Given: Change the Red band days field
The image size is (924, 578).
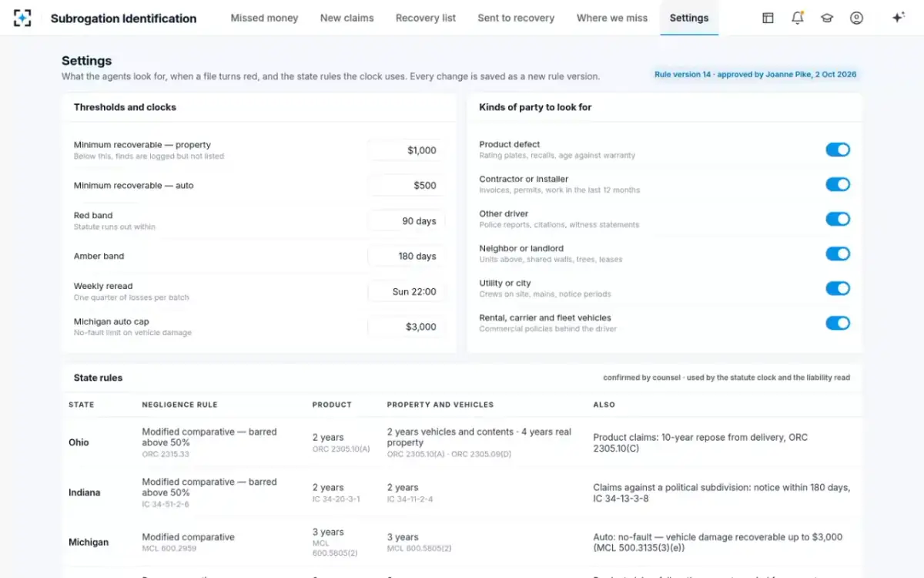Looking at the screenshot, I should (x=406, y=220).
